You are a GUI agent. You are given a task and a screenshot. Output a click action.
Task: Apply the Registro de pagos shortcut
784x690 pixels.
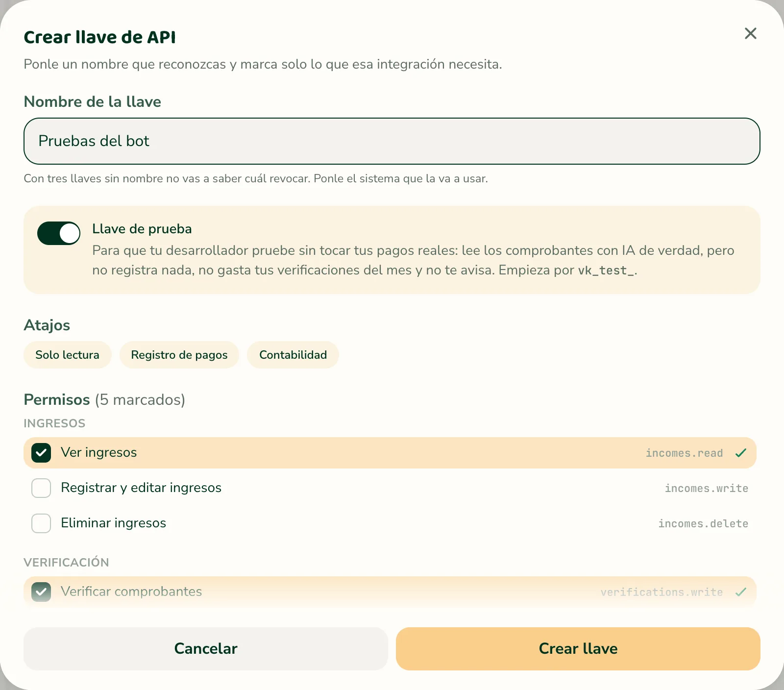click(179, 355)
